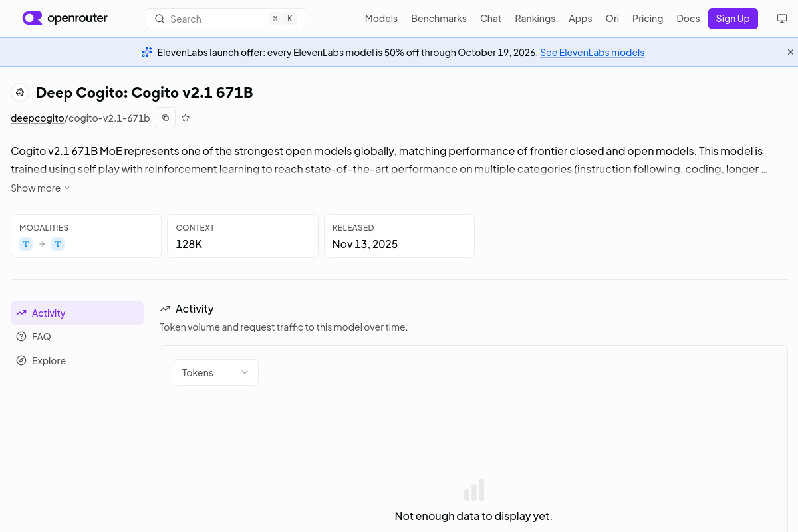The height and width of the screenshot is (532, 798).
Task: Select Explore in the sidebar
Action: (77, 360)
